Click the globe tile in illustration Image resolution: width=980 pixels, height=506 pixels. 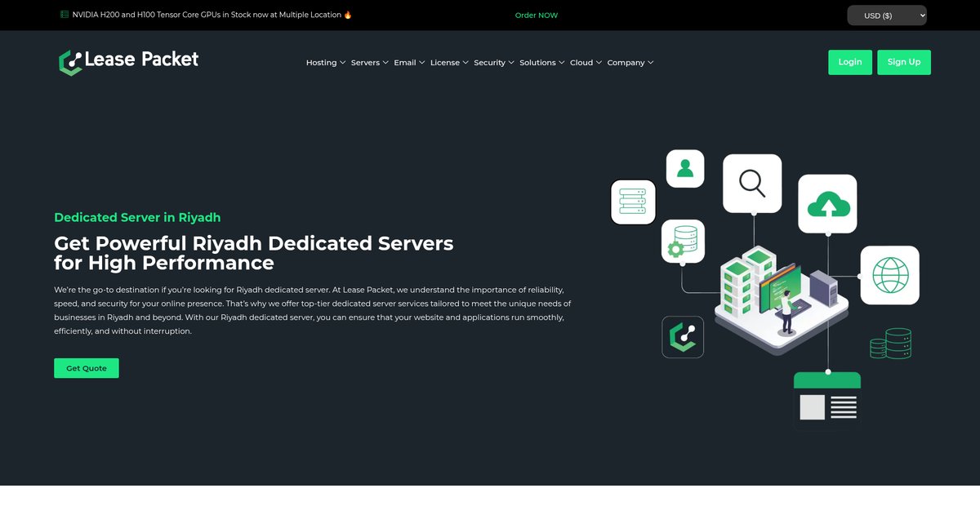tap(889, 275)
